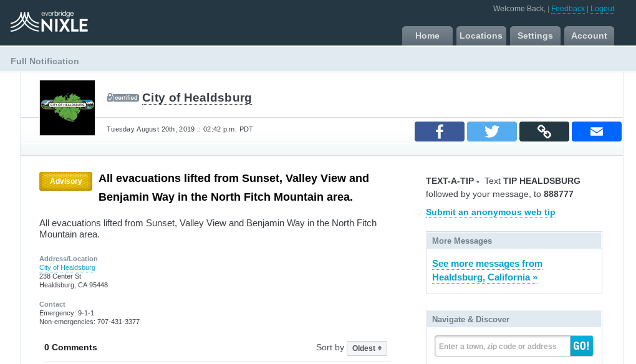Click the certified badge icon
636x364 pixels.
tap(123, 98)
